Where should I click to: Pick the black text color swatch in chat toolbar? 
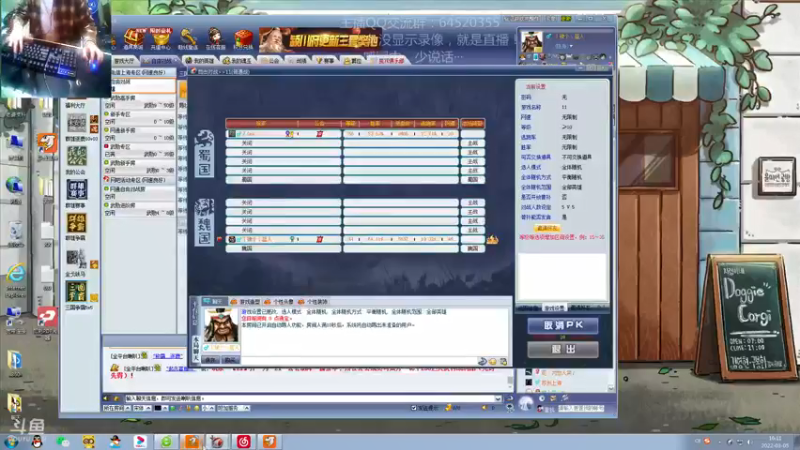[x=158, y=408]
